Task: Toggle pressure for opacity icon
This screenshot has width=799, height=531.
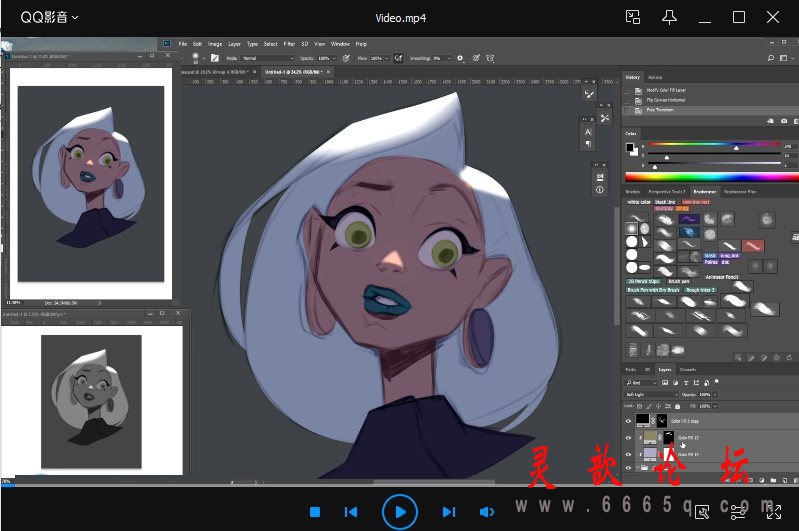Action: click(x=346, y=58)
